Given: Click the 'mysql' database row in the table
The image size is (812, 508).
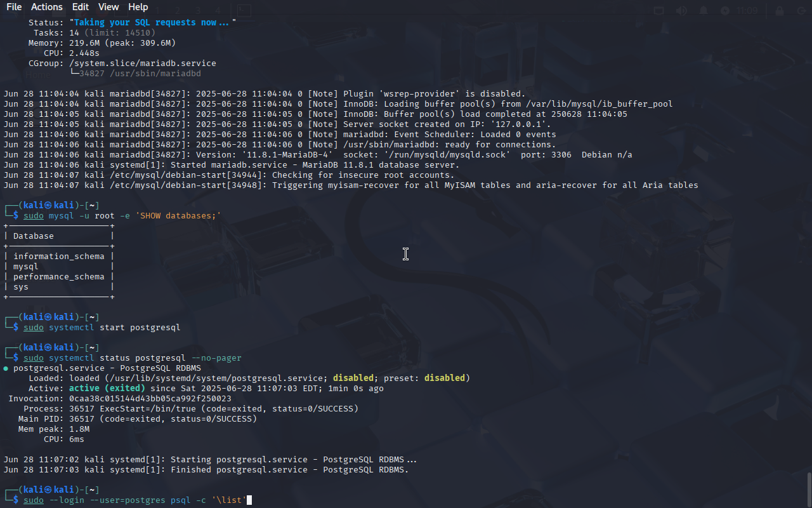Looking at the screenshot, I should 58,267.
